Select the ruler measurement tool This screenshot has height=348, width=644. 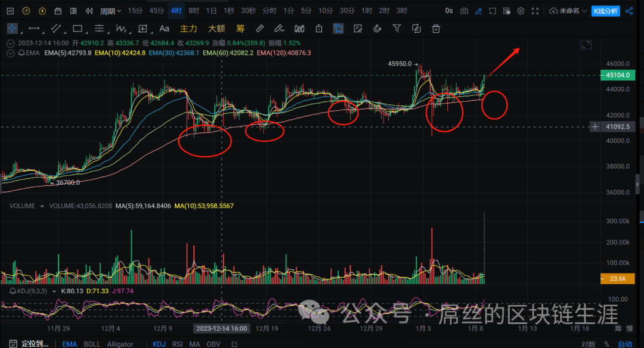pyautogui.click(x=259, y=29)
